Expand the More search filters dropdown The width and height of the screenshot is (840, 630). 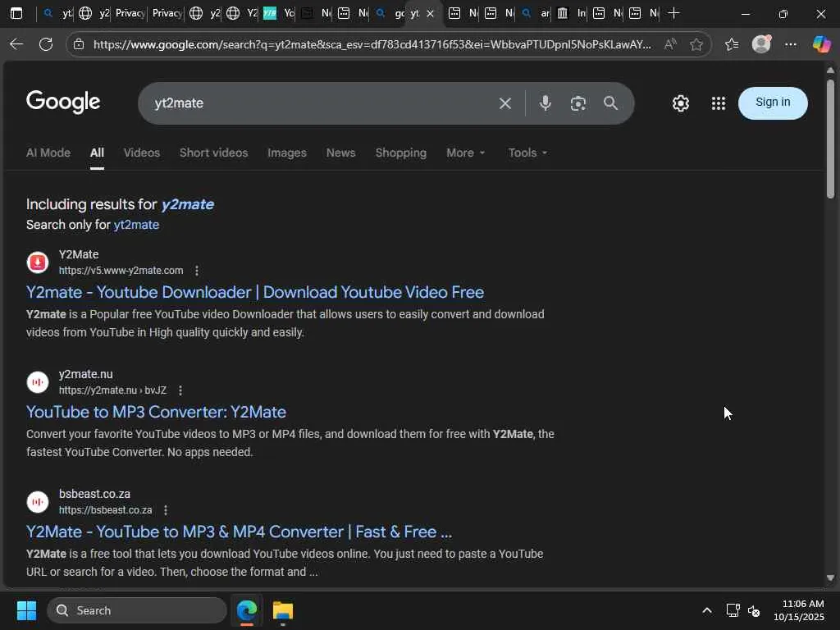466,153
